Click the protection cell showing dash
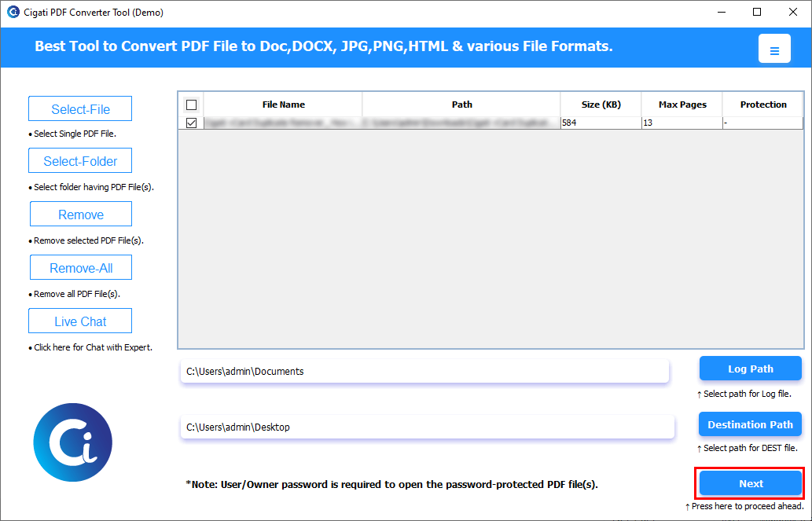Screen dimensions: 812x521 tap(762, 123)
